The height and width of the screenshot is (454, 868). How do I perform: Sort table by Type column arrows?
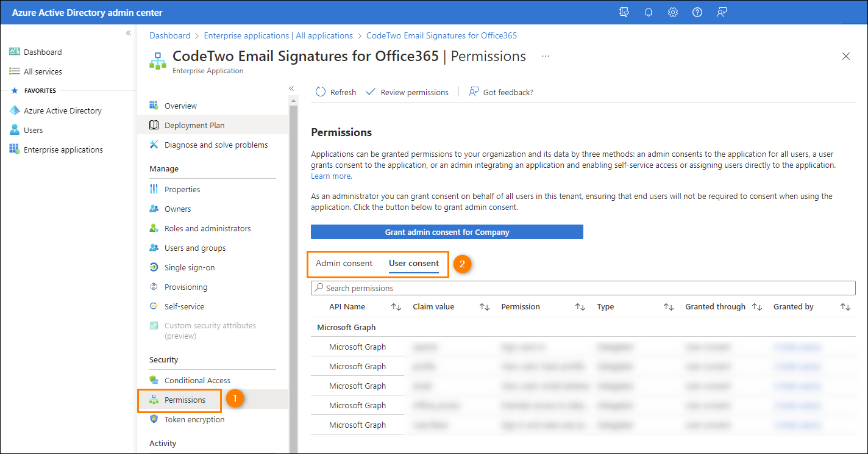pos(669,307)
